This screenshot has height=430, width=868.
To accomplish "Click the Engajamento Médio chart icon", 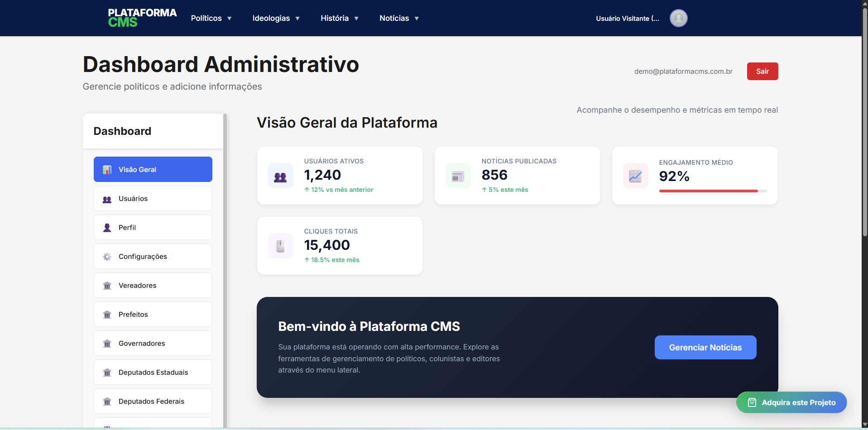I will (635, 176).
